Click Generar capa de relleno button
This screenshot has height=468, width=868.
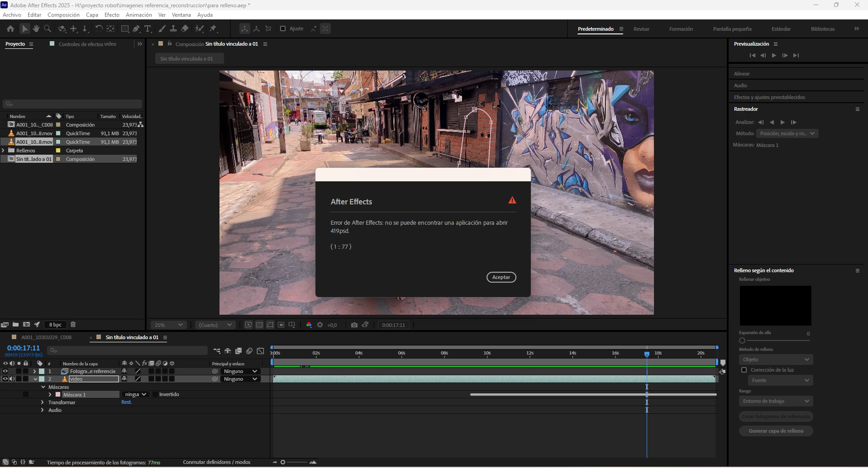coord(776,431)
